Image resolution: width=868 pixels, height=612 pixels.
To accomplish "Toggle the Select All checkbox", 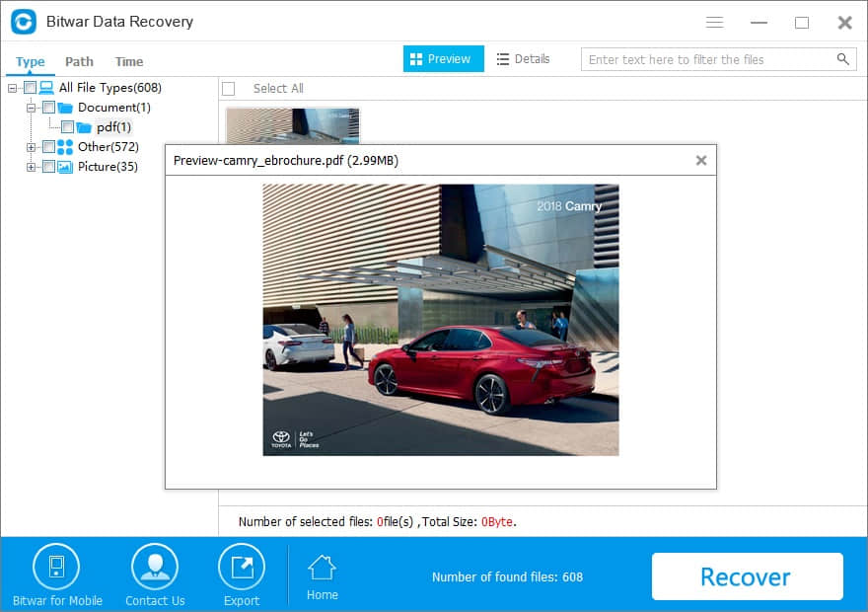I will pos(229,89).
